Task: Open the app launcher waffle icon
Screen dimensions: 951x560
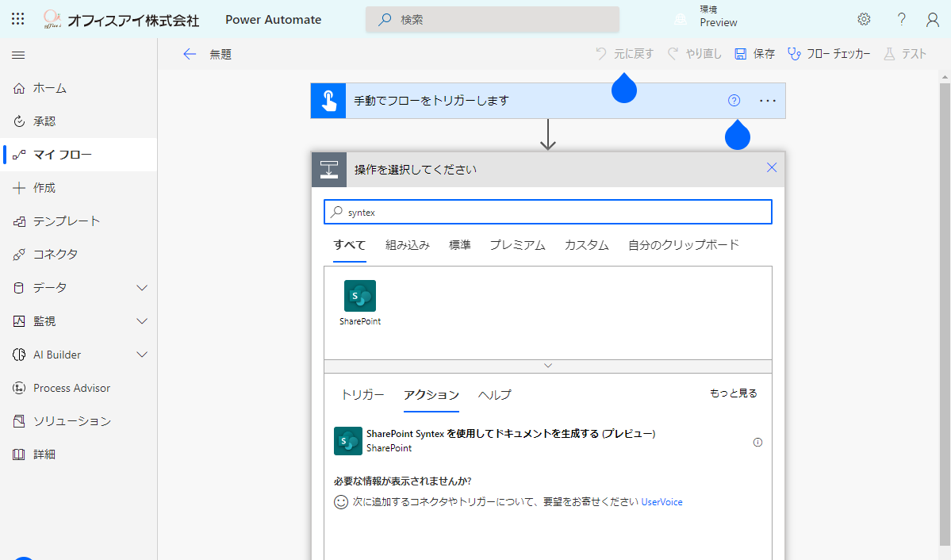Action: point(18,19)
